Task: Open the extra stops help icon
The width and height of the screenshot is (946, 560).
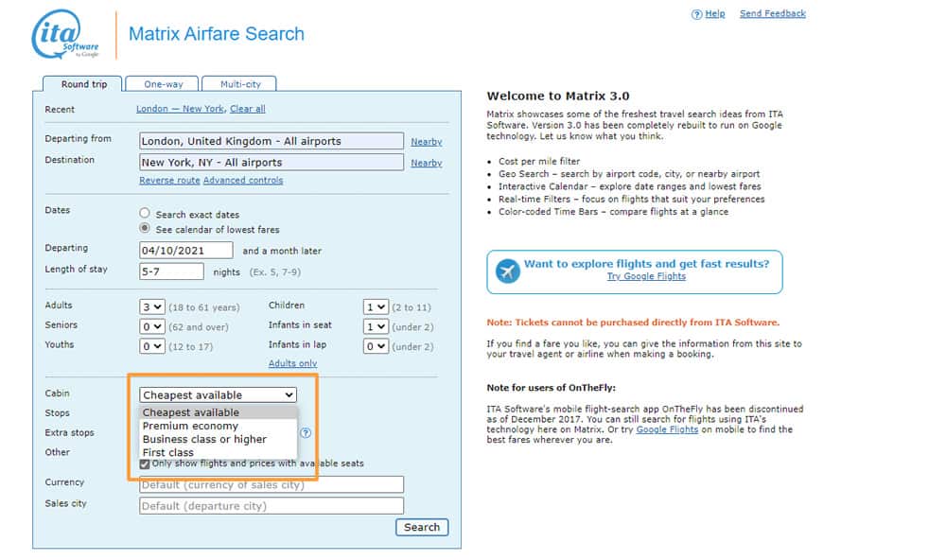Action: (x=306, y=432)
